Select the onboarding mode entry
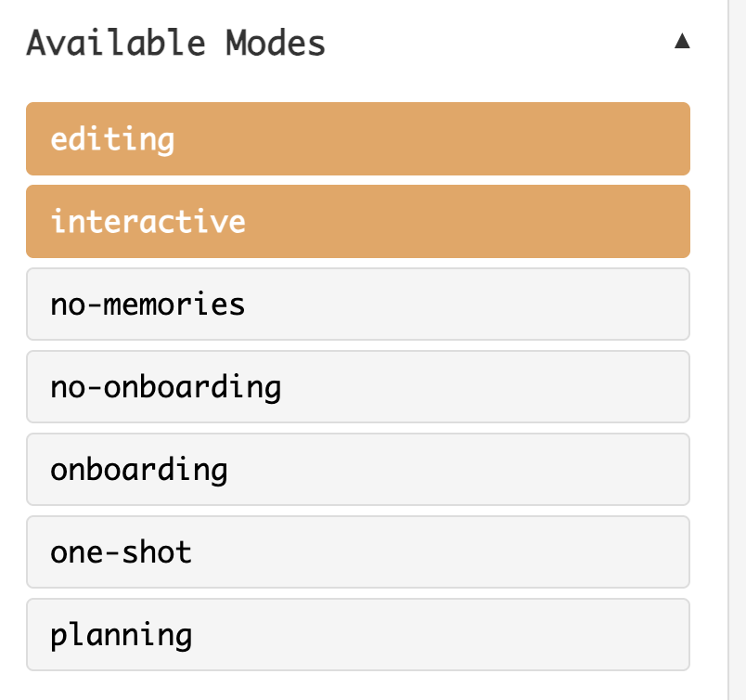 tap(358, 469)
